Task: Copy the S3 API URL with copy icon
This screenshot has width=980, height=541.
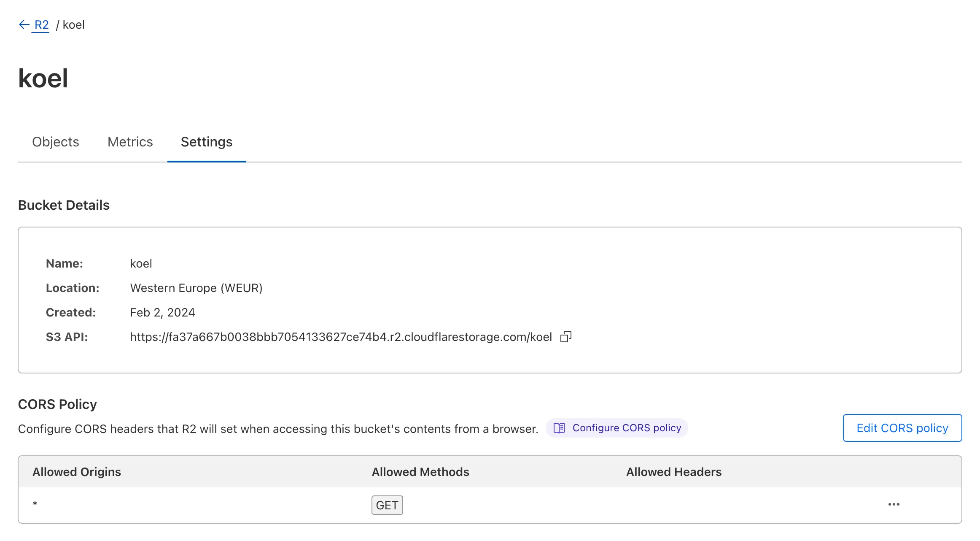Action: click(x=565, y=337)
